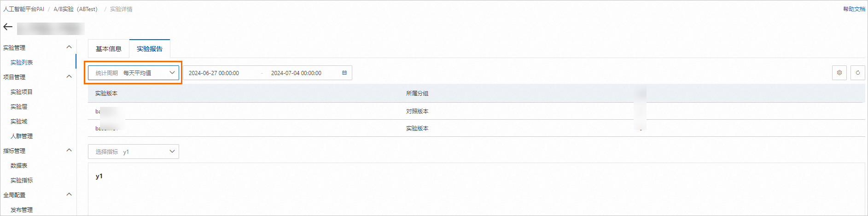Click the start date 2024-06-27 field
Screen dimensions: 868x216
[x=214, y=73]
